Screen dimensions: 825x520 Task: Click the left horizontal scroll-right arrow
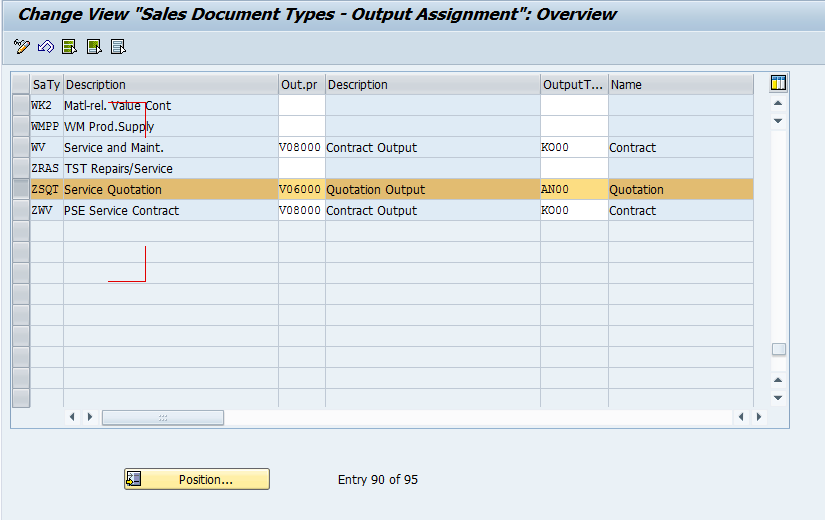pos(90,417)
